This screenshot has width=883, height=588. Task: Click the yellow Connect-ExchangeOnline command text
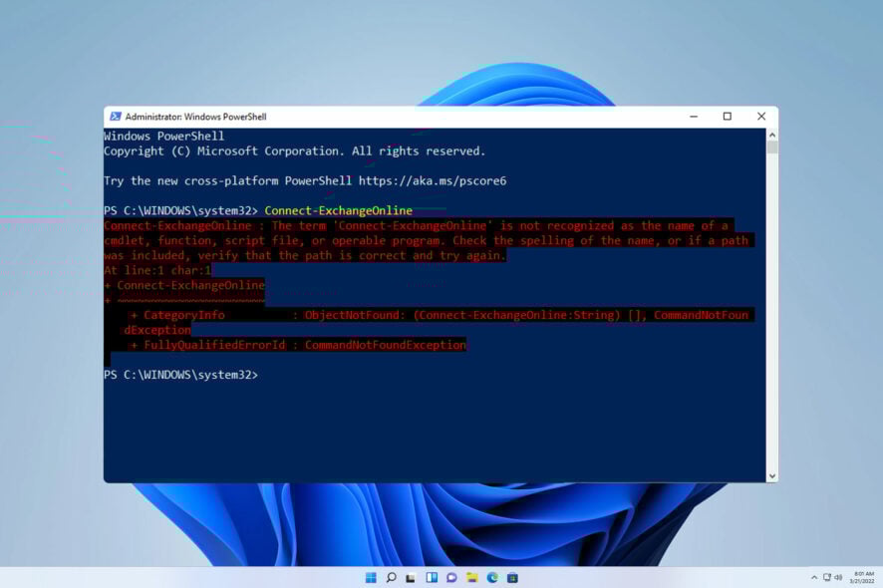tap(339, 210)
